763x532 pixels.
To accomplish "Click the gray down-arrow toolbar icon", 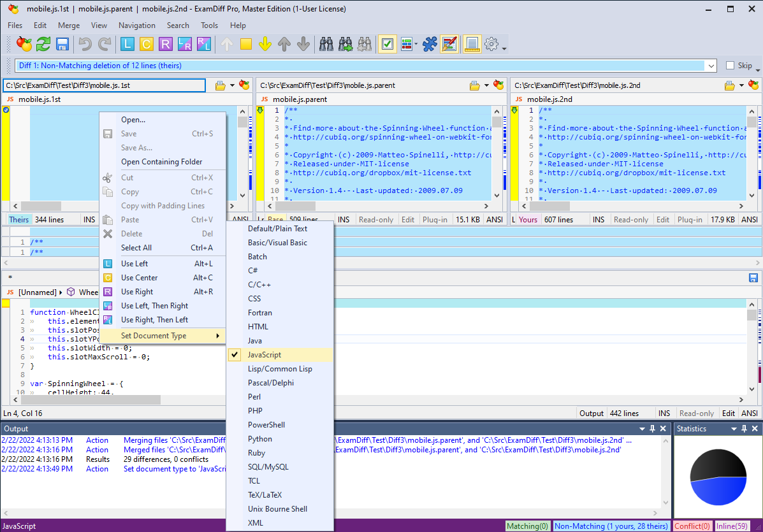I will (x=303, y=44).
